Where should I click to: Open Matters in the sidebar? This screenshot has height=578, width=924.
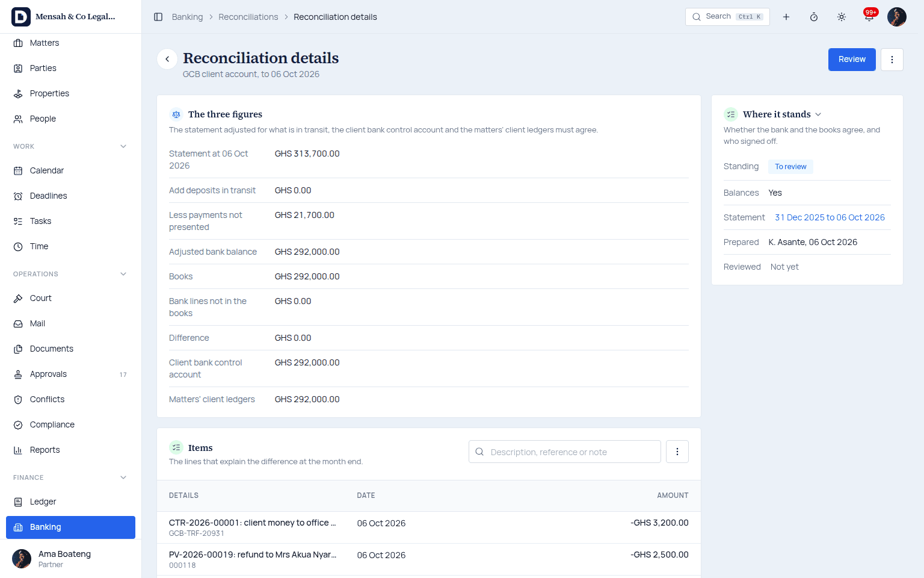70,43
